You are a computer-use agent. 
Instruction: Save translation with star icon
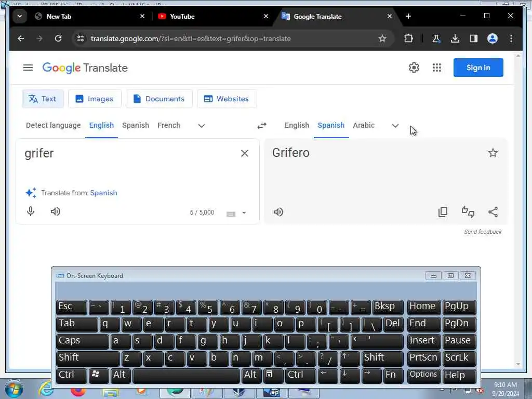point(493,153)
